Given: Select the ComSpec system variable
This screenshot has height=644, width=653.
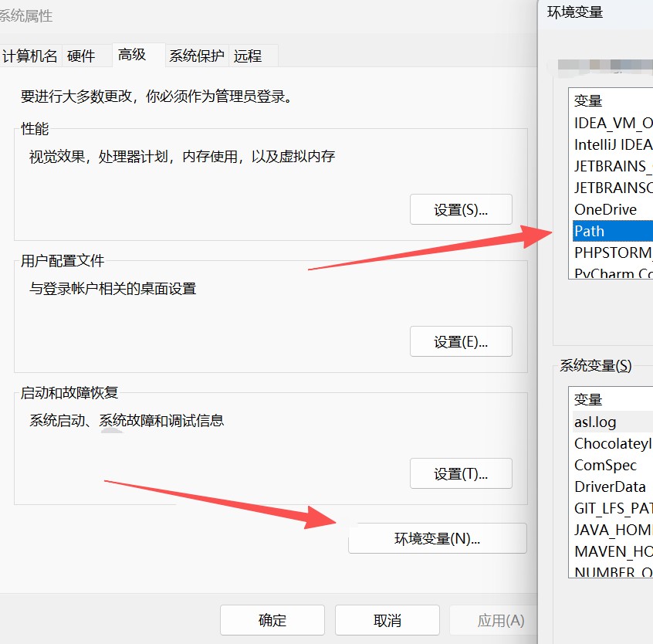Looking at the screenshot, I should coord(613,465).
